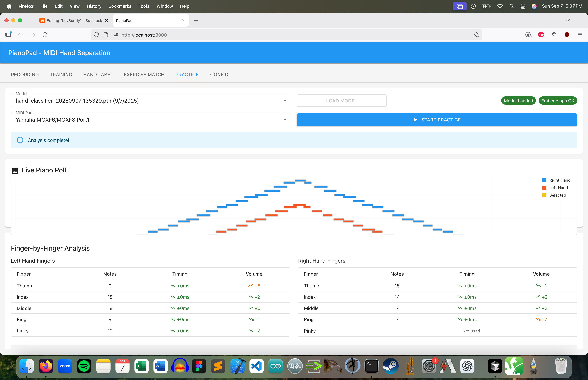Click the Model Loaded status chip

(x=518, y=101)
